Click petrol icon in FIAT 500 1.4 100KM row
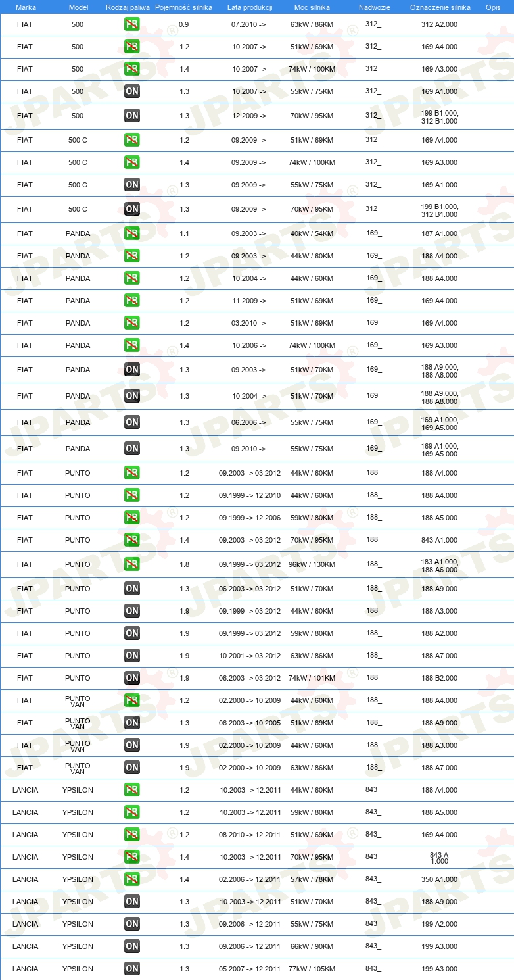 pyautogui.click(x=132, y=69)
